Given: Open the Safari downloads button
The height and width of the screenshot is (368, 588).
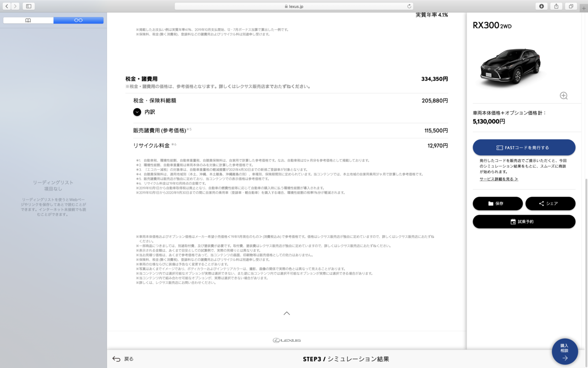Looking at the screenshot, I should click(x=542, y=6).
